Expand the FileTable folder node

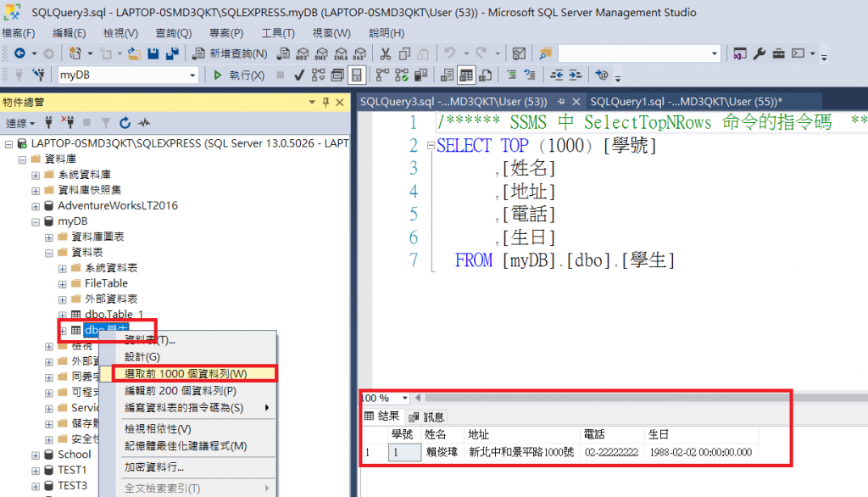pos(62,283)
